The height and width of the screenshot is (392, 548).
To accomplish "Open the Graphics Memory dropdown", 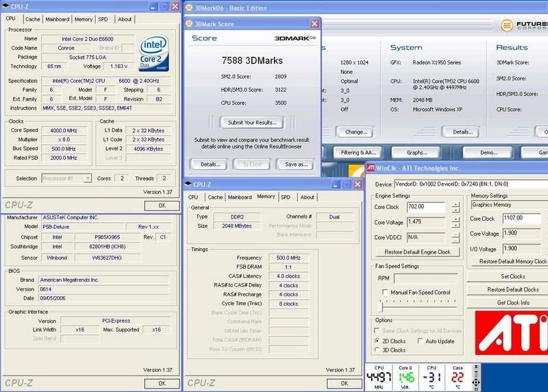I will click(x=508, y=204).
